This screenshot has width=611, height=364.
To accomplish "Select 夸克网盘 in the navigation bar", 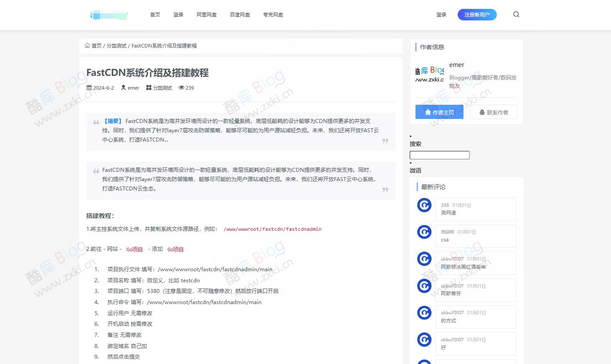I will tap(272, 14).
